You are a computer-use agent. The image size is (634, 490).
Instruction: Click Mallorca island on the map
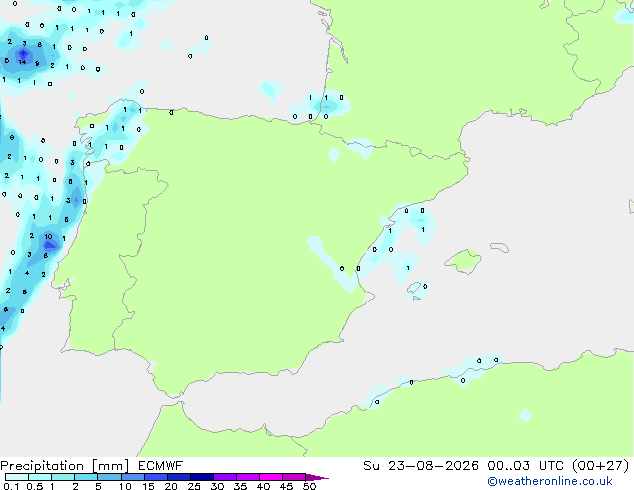[x=463, y=262]
